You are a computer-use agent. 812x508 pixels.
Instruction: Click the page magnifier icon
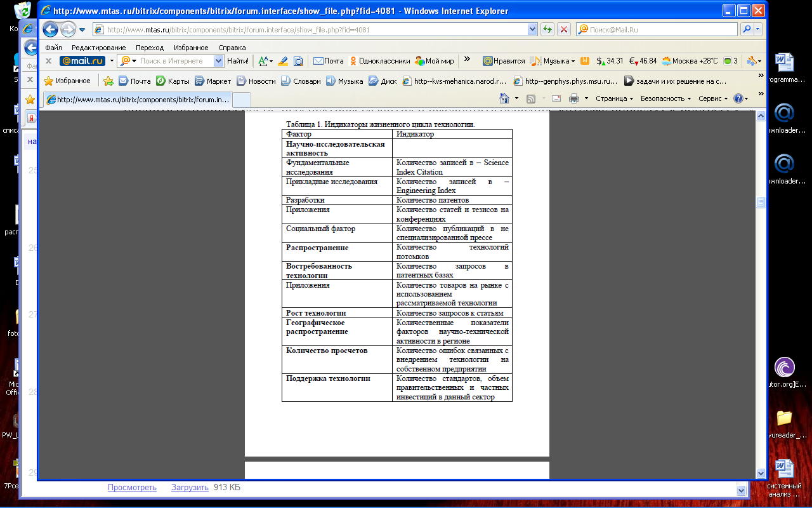point(298,61)
